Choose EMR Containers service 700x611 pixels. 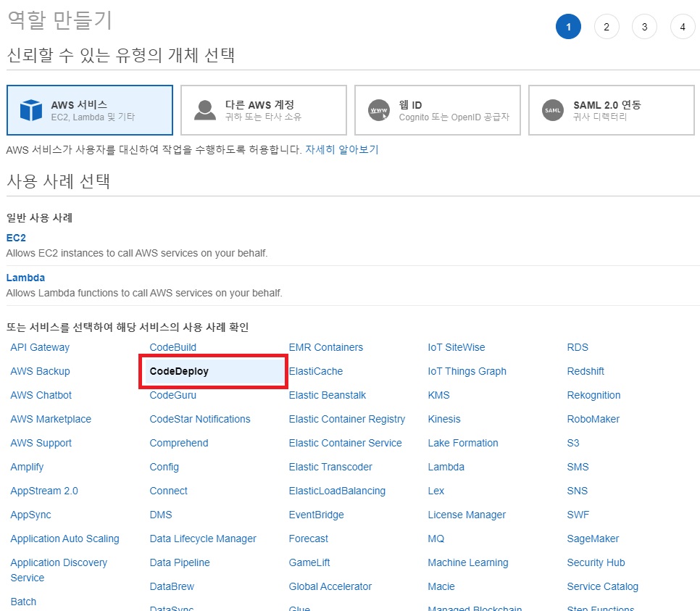click(x=326, y=347)
